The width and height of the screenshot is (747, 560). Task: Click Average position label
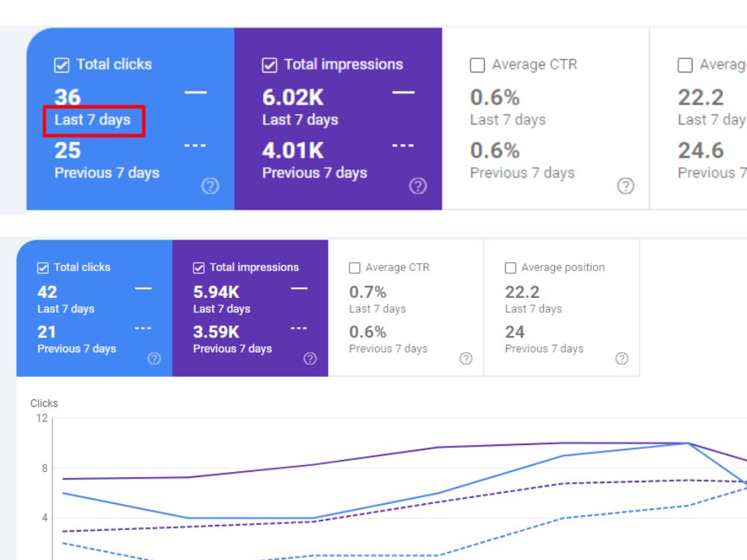point(563,267)
